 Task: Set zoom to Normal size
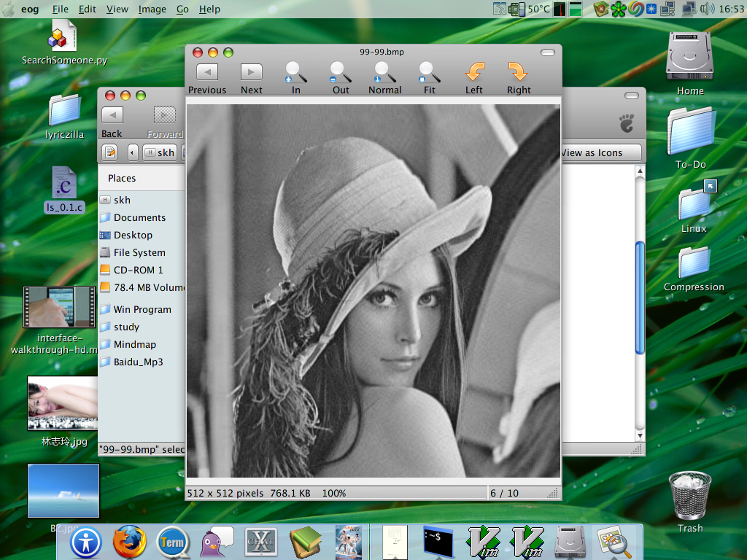coord(385,78)
